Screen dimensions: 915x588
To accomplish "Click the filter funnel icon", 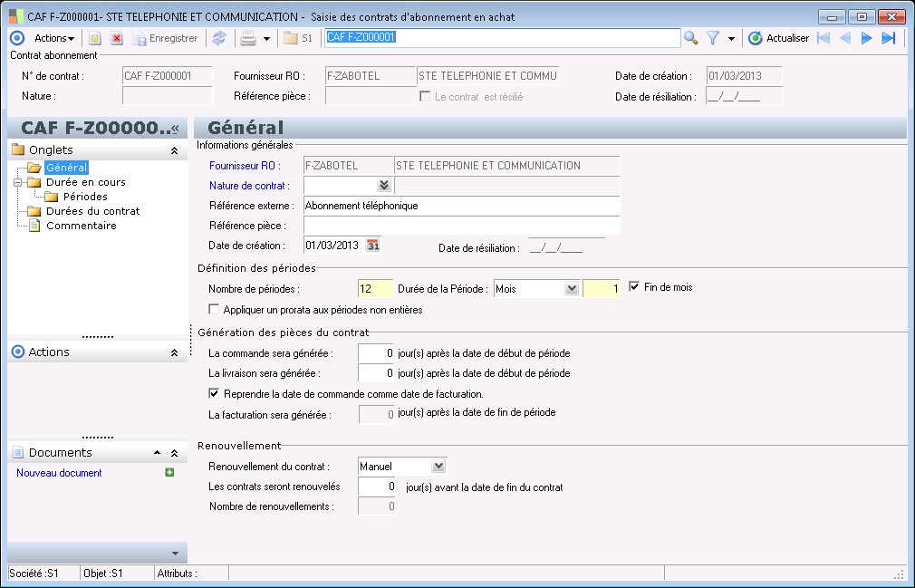I will 713,38.
